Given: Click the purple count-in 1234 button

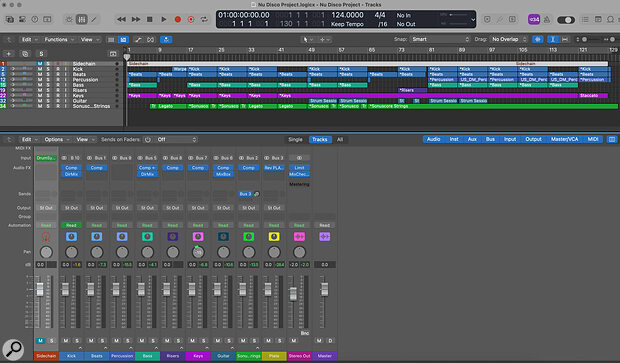Looking at the screenshot, I should coord(534,19).
